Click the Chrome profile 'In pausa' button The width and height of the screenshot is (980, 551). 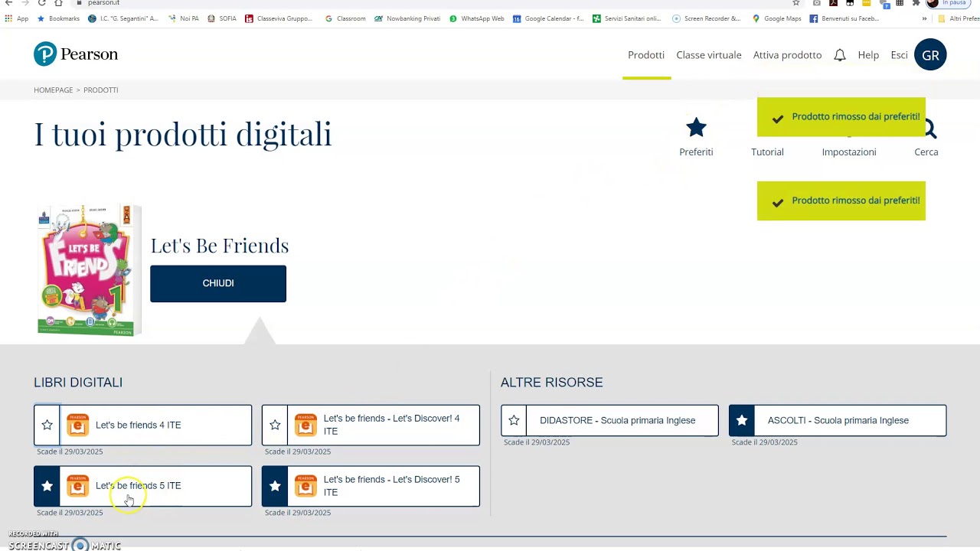click(947, 3)
